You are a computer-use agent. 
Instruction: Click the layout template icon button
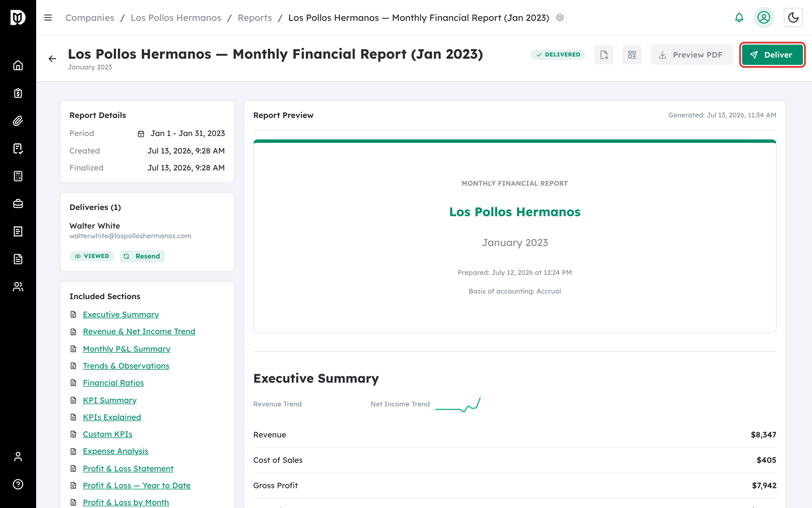coord(632,55)
